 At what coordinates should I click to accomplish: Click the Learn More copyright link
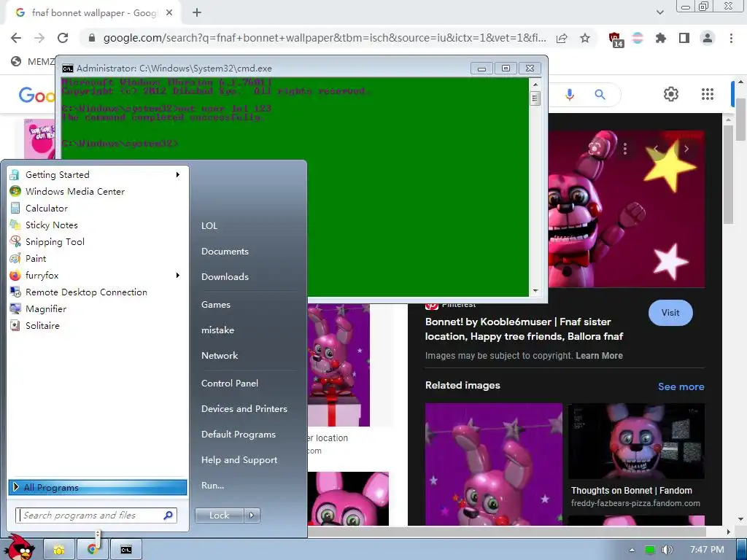tap(599, 356)
